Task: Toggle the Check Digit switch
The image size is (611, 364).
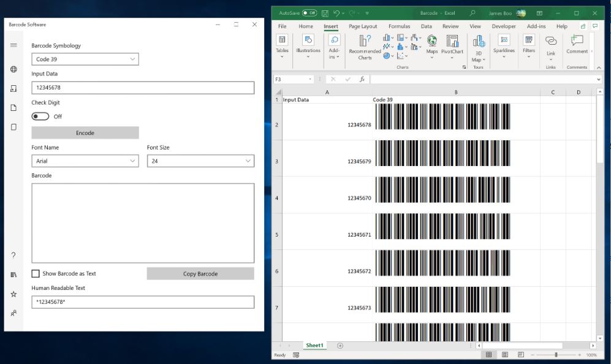Action: click(40, 116)
